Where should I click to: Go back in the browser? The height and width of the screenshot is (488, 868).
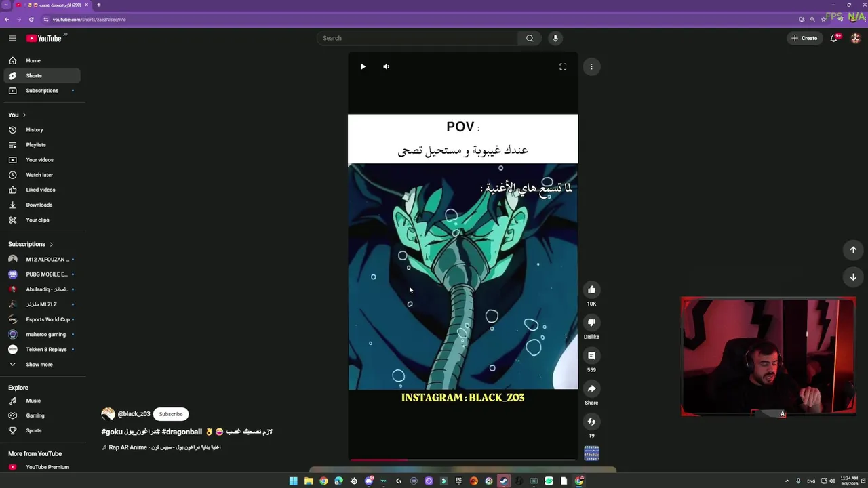7,19
